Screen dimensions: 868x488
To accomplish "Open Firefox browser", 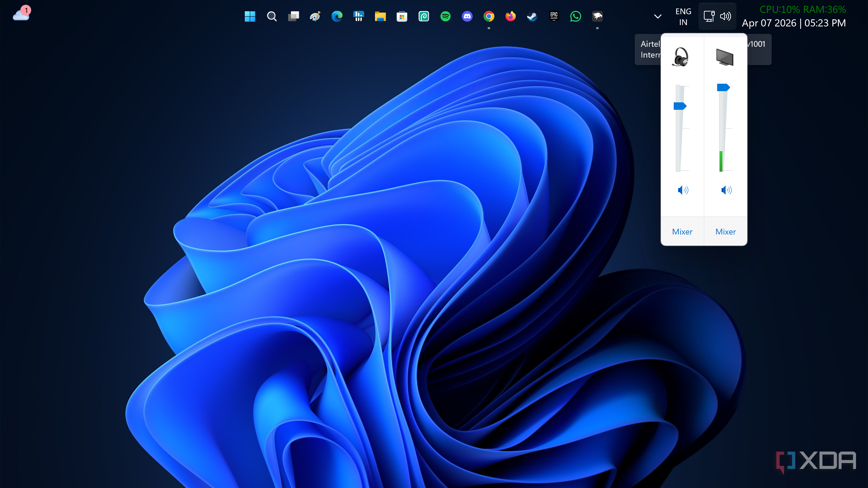I will pos(510,16).
